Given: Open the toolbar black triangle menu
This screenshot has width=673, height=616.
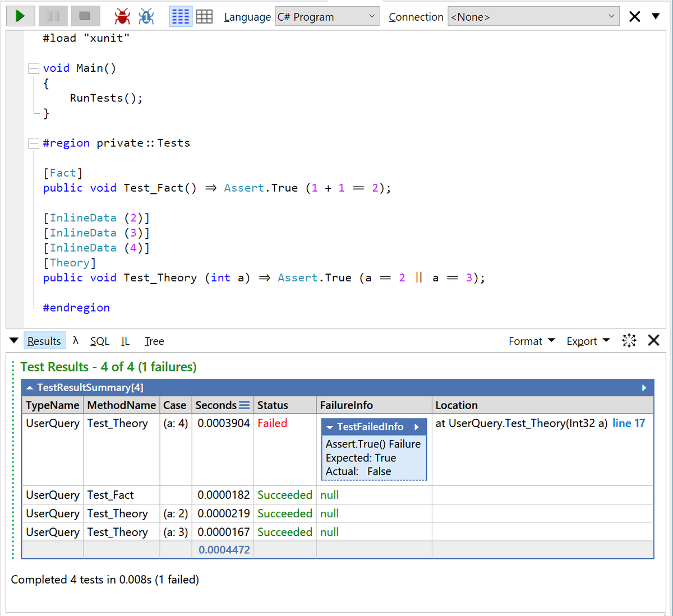Looking at the screenshot, I should tap(656, 16).
